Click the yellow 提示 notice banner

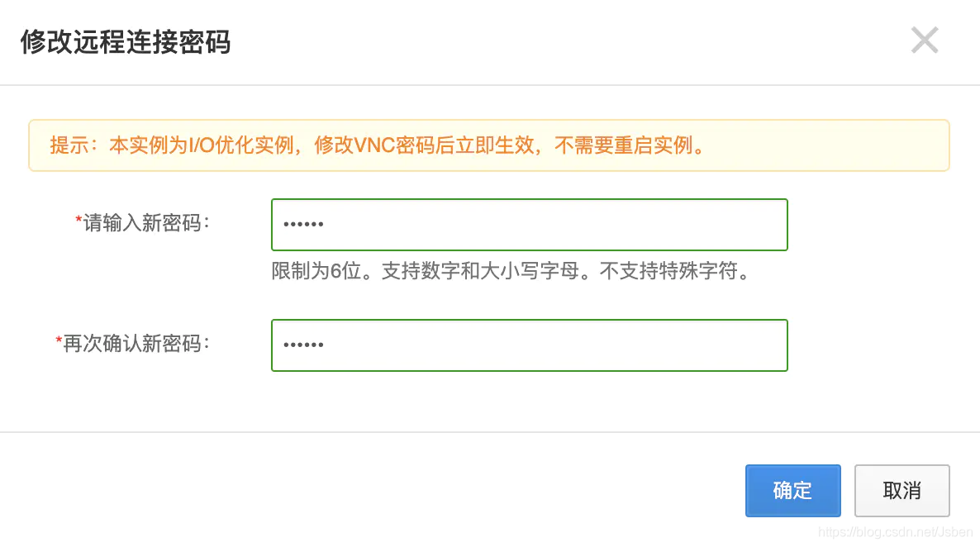point(490,145)
